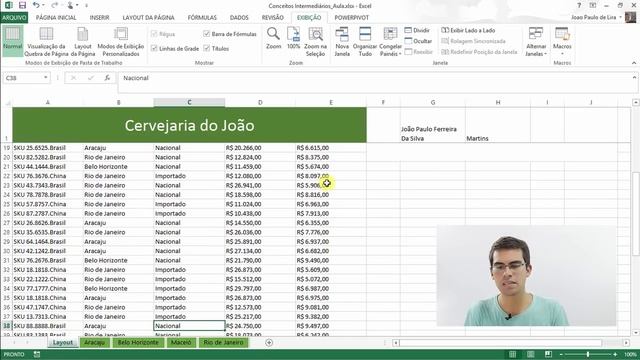This screenshot has width=640, height=360.
Task: Click the Name Box showing C38
Action: tap(22, 78)
